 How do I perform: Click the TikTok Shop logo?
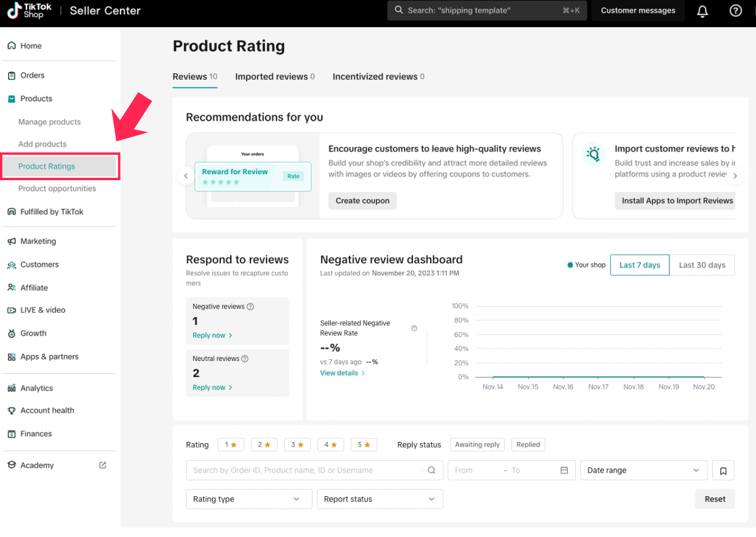[31, 11]
